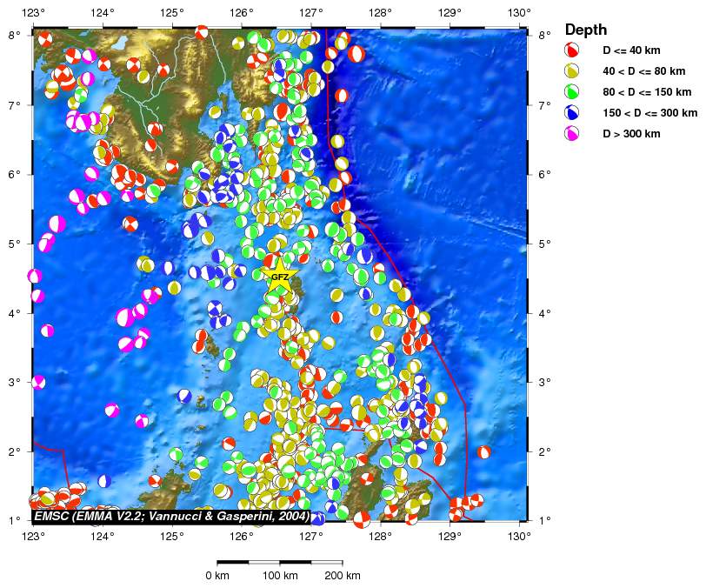
Task: Select the "40 < D <= 80 km" label
Action: pyautogui.click(x=644, y=71)
